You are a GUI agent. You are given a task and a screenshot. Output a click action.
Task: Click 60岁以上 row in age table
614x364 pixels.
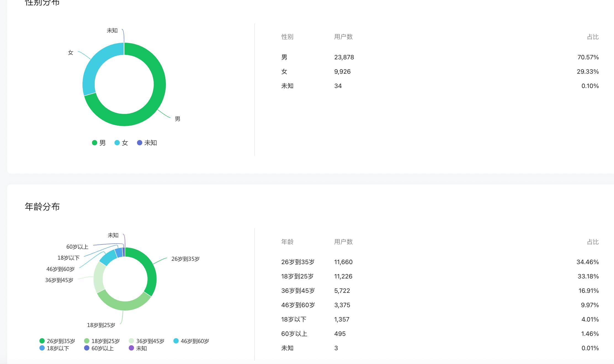pyautogui.click(x=440, y=334)
